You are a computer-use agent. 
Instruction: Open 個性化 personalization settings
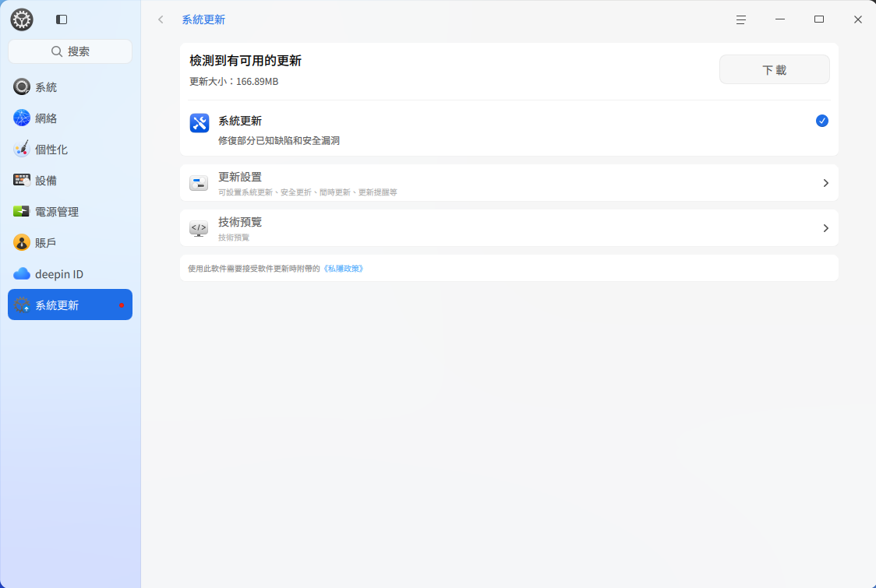click(70, 149)
